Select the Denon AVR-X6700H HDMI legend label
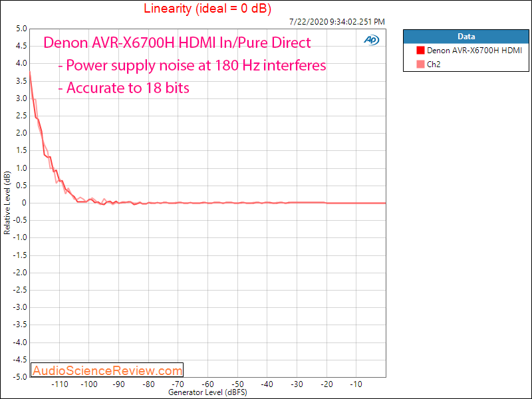The image size is (532, 399). [474, 51]
